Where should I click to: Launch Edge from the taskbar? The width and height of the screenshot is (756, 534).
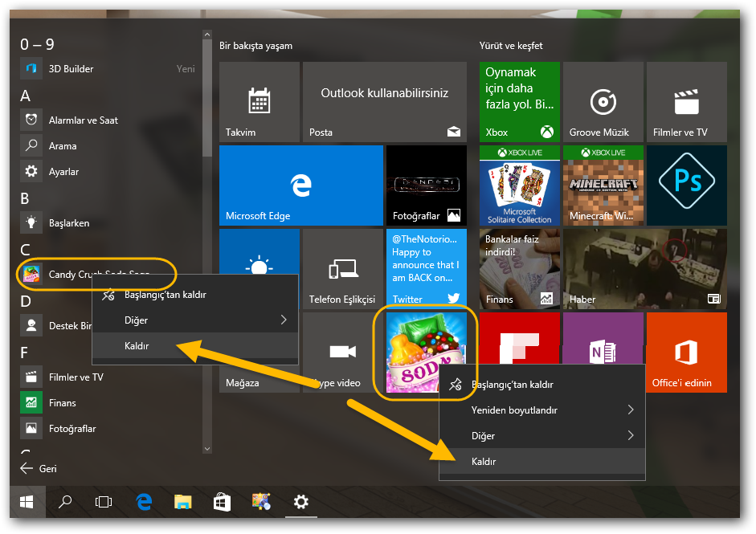coord(144,502)
